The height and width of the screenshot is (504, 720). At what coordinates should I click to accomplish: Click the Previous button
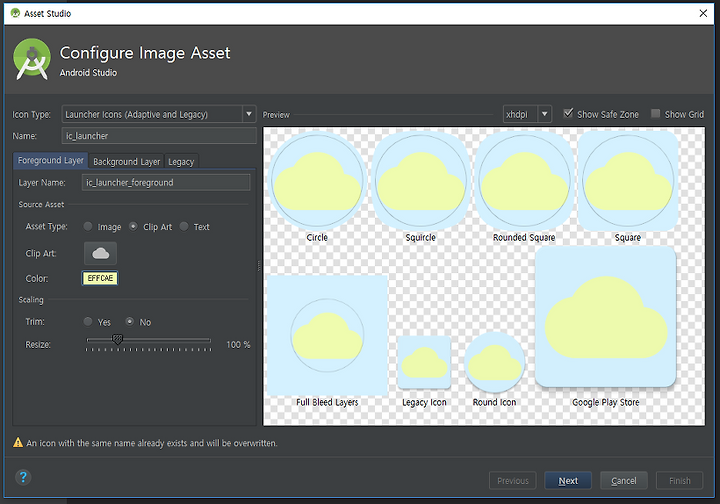(x=512, y=481)
